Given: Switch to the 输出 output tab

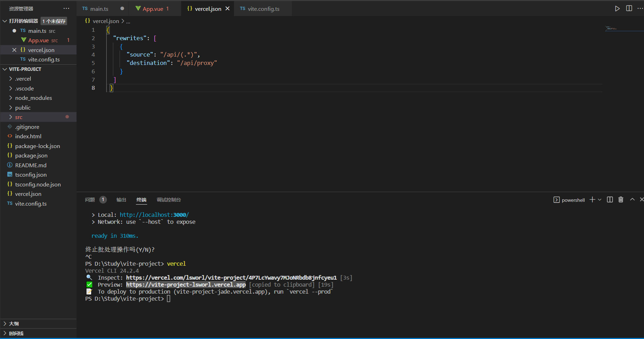Looking at the screenshot, I should [x=121, y=200].
